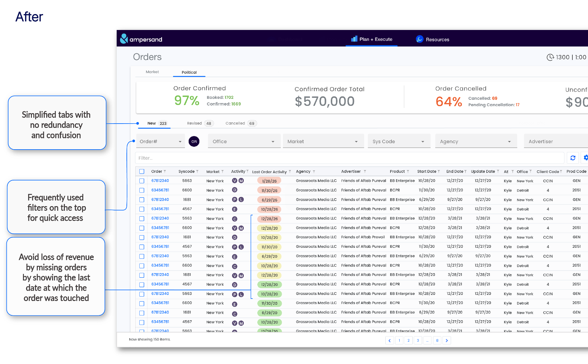Open order 67812340 in the 1/28/26 row
588x364 pixels.
point(160,181)
